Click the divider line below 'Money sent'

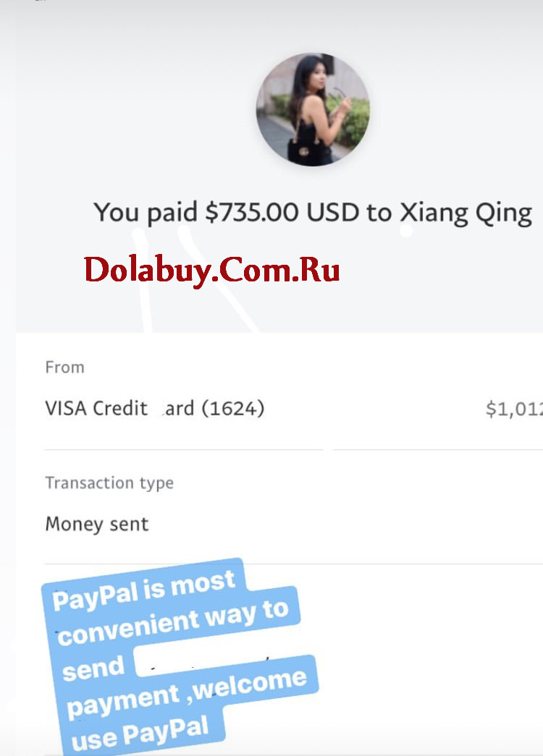(293, 563)
